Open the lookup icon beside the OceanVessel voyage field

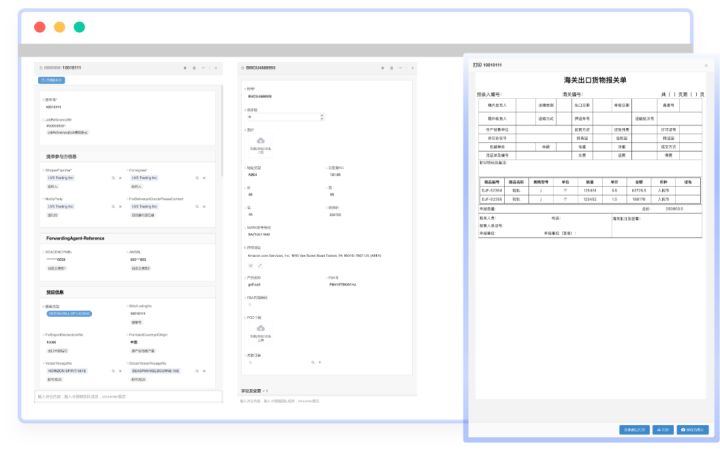tap(197, 371)
